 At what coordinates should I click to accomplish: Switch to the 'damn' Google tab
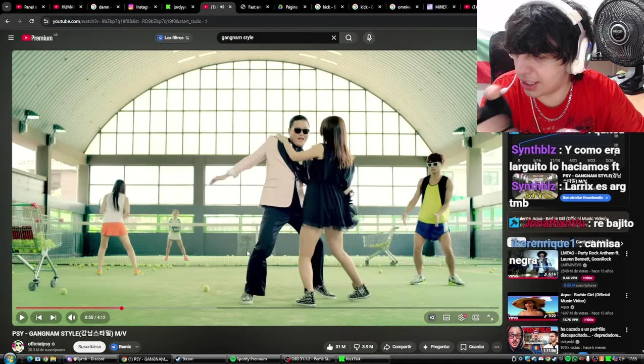point(104,7)
